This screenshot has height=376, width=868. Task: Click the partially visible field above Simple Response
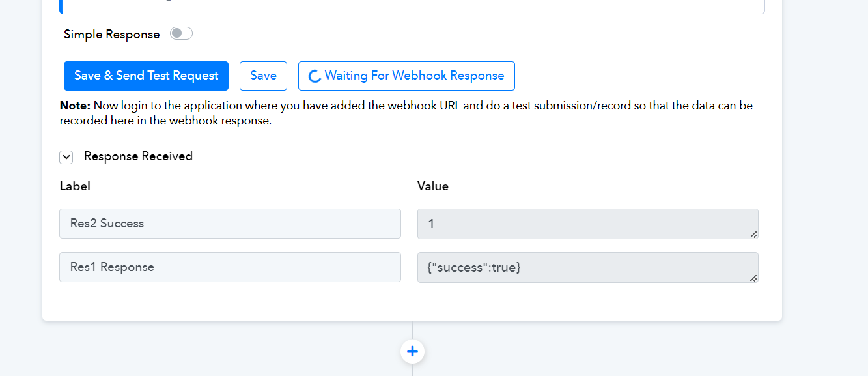(412, 7)
